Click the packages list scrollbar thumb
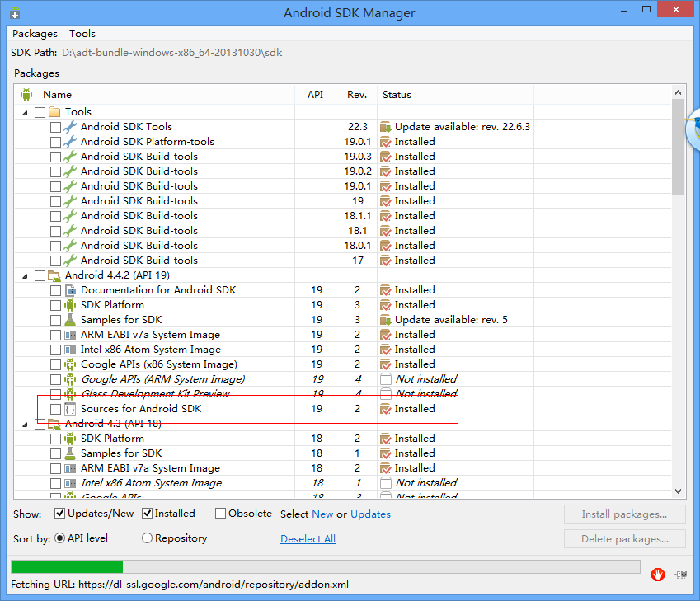 (x=678, y=148)
